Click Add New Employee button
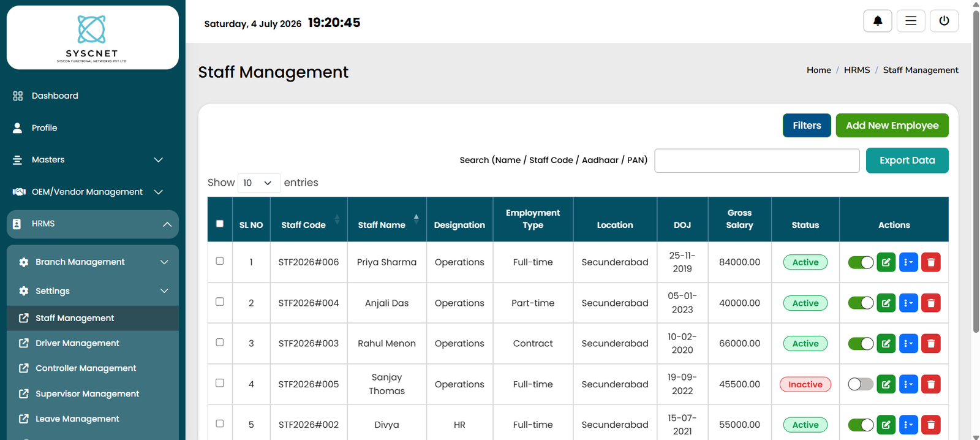Screen dimensions: 980x440 coord(892,126)
